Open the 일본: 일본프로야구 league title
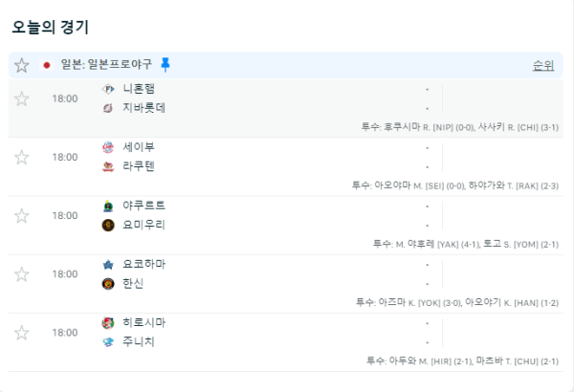574x392 pixels. coord(106,64)
